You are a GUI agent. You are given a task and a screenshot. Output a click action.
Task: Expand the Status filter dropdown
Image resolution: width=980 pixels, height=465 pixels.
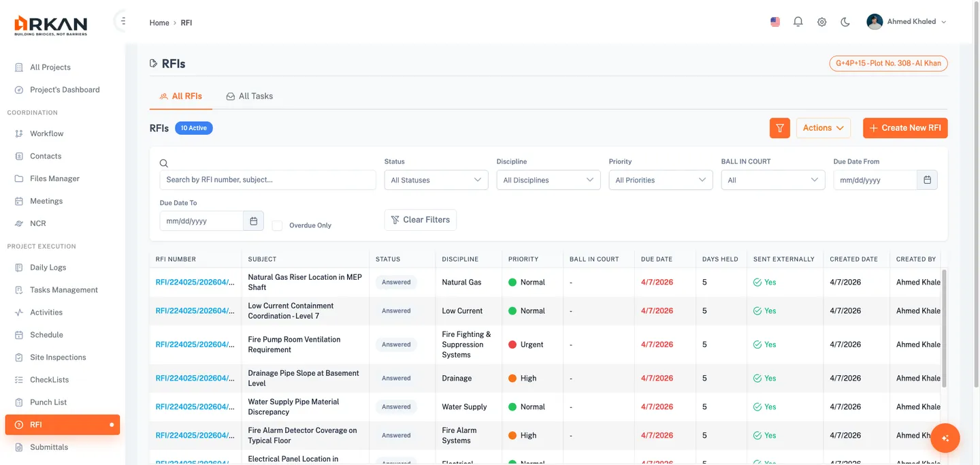tap(436, 180)
